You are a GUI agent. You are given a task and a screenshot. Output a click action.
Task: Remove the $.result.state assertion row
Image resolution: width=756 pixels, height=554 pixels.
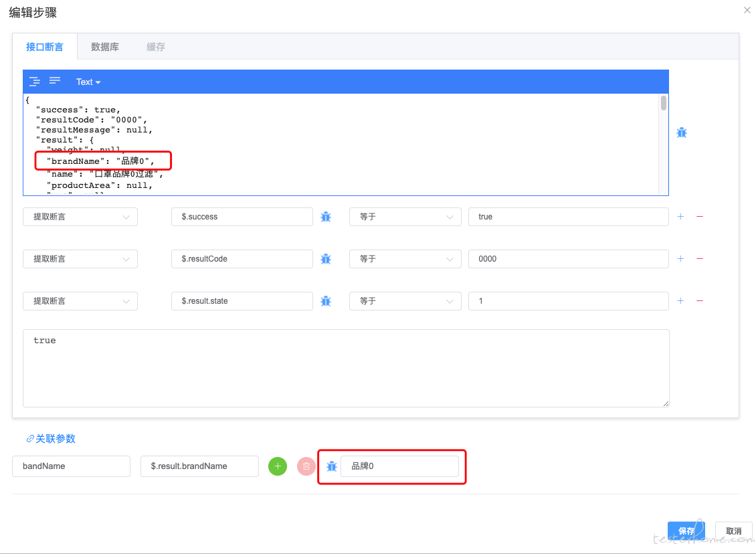click(x=700, y=300)
